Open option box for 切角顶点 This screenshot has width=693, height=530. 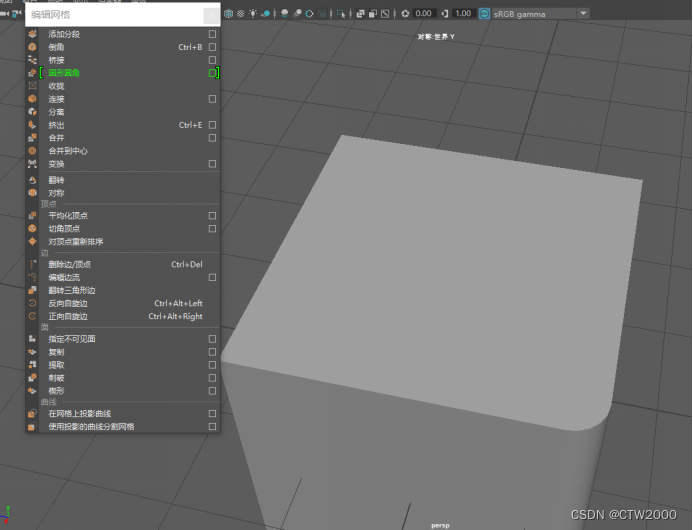pyautogui.click(x=212, y=229)
